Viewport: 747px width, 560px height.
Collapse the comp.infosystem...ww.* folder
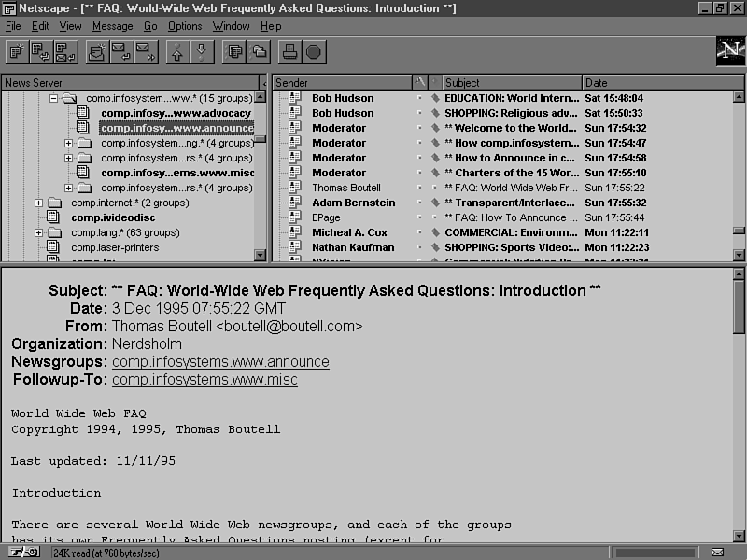53,98
